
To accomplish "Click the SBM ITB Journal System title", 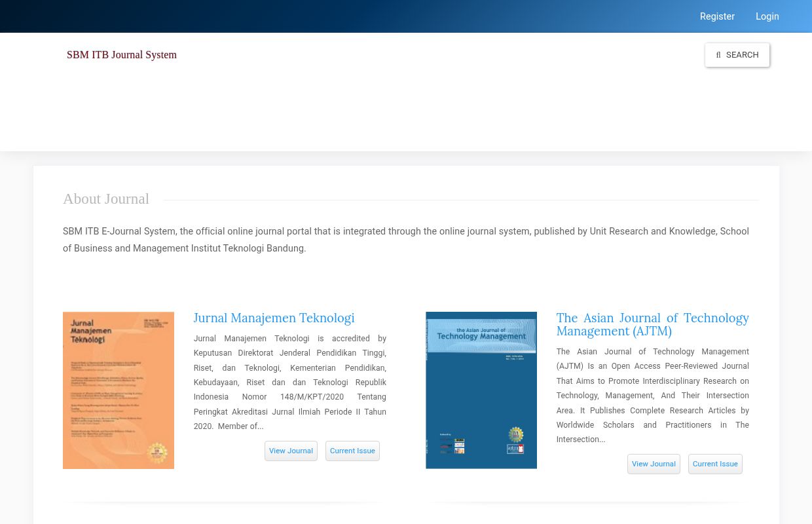I will (x=122, y=55).
